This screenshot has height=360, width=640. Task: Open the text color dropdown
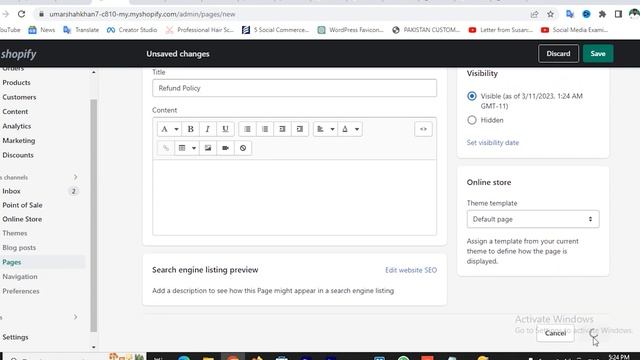click(350, 129)
